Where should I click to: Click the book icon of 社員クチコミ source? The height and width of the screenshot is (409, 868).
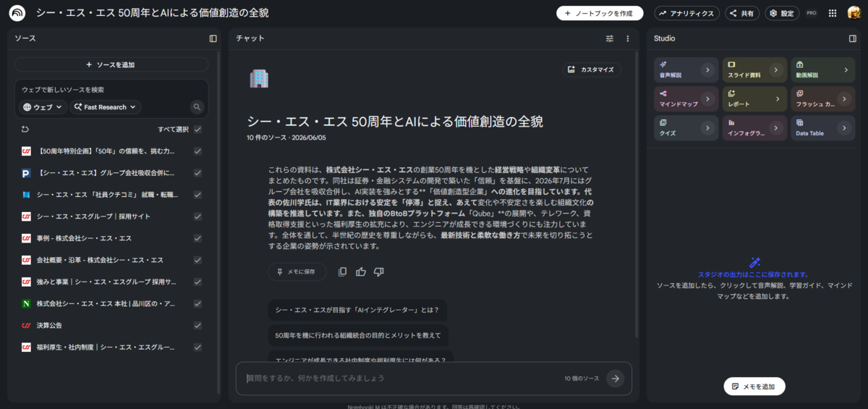click(x=26, y=195)
